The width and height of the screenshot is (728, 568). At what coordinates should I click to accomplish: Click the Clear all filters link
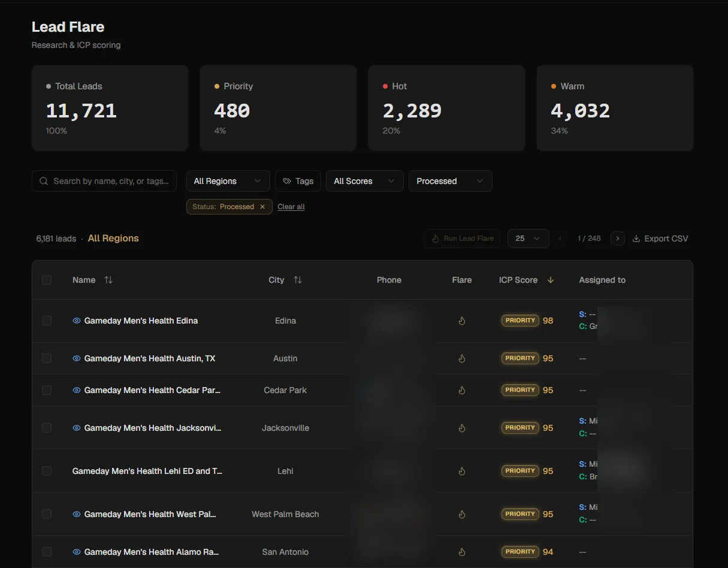click(291, 206)
